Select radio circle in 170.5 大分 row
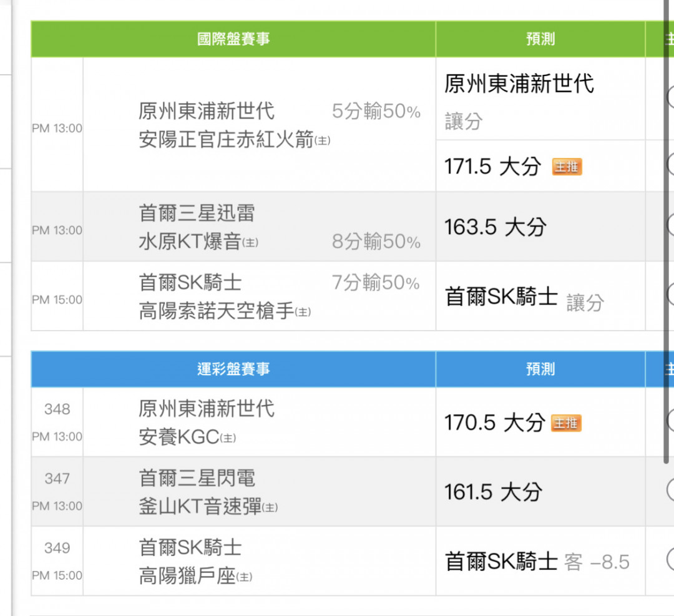 tap(670, 421)
